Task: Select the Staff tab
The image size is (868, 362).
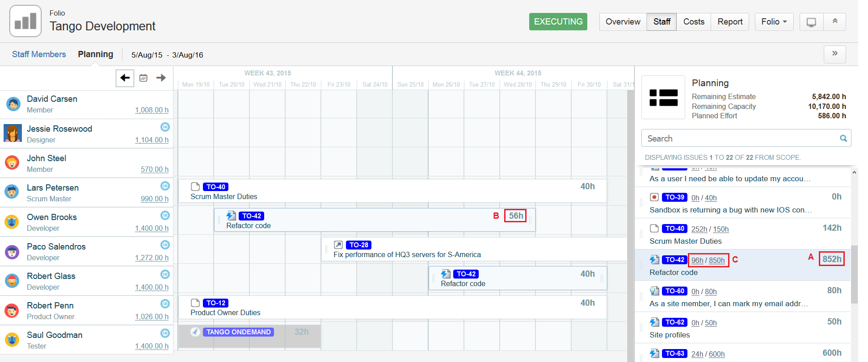Action: click(x=662, y=22)
